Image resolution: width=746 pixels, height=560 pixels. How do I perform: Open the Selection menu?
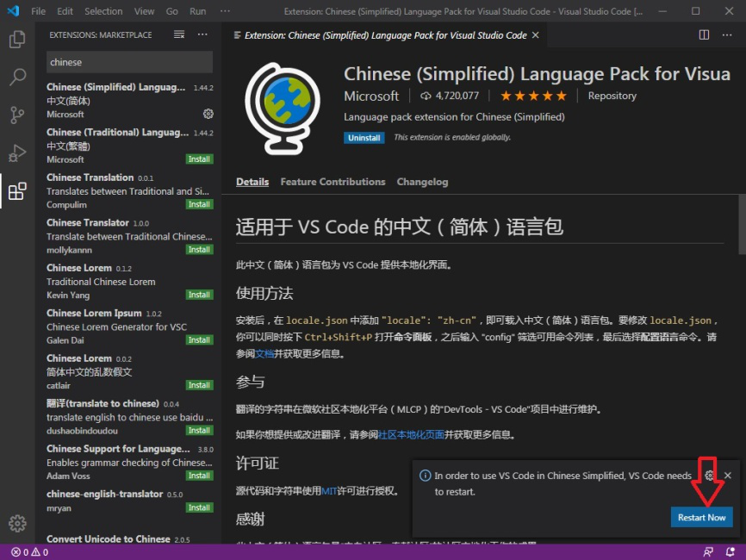pyautogui.click(x=103, y=11)
